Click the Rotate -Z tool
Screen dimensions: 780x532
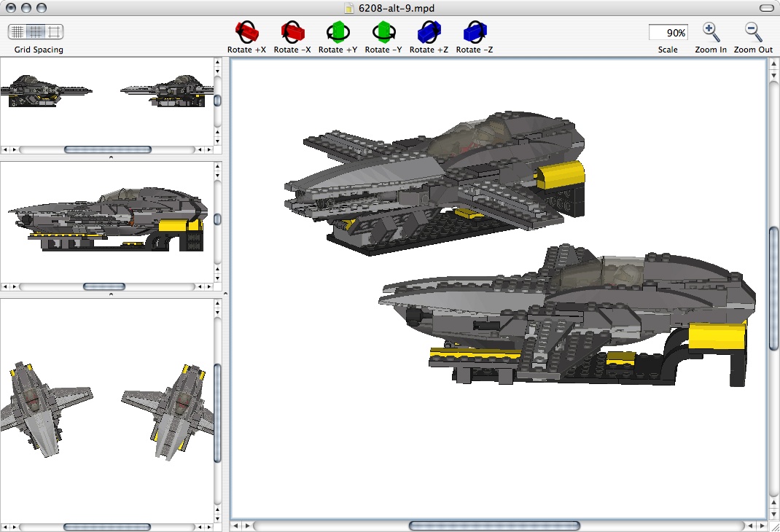(474, 31)
